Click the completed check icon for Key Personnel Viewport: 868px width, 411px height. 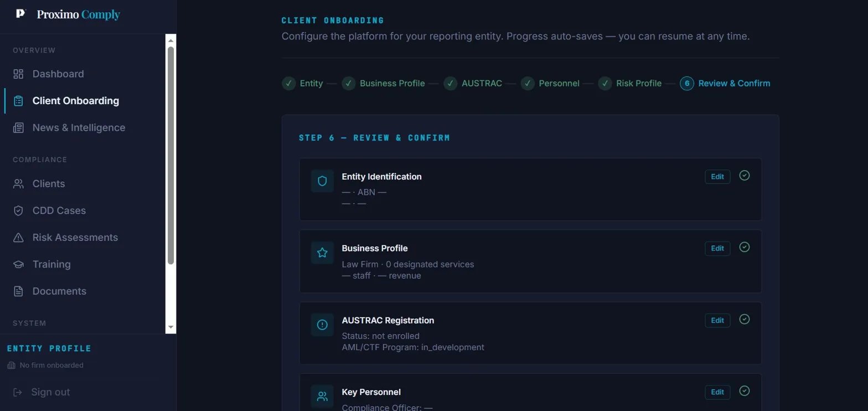(745, 391)
